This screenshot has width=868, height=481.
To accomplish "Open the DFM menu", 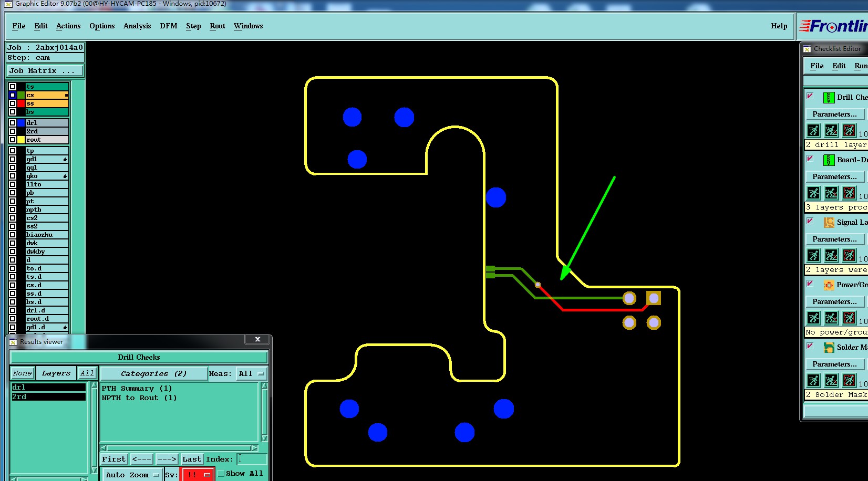I will pyautogui.click(x=169, y=26).
